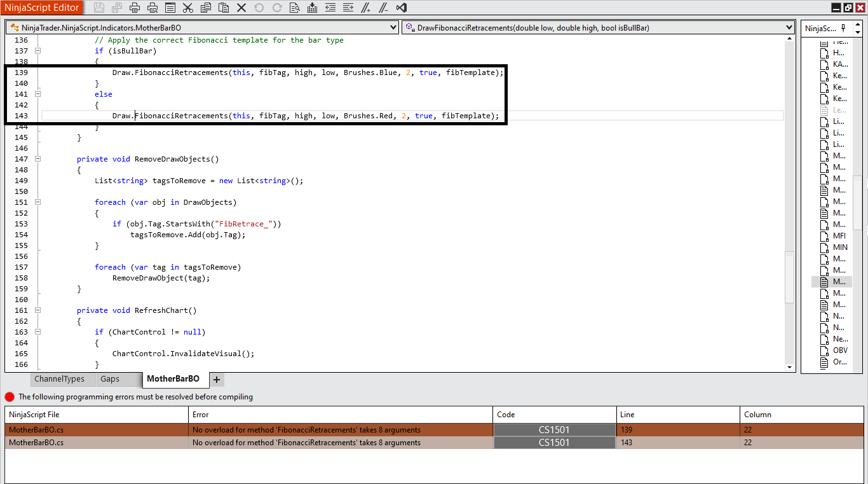Screen dimensions: 868x484
Task: Collapse the if (isBullBar) block at line 137
Action: 37,51
